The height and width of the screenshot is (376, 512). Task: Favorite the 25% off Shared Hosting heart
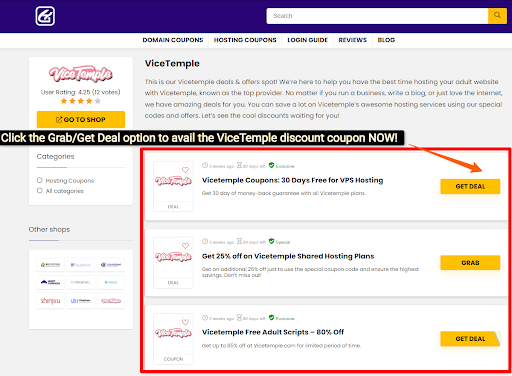(185, 246)
